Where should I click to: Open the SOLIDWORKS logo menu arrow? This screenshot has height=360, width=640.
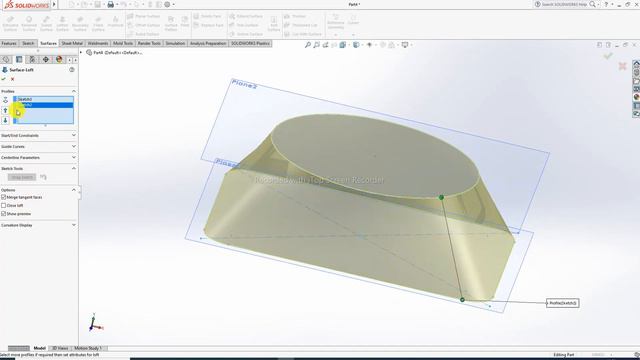coord(54,4)
